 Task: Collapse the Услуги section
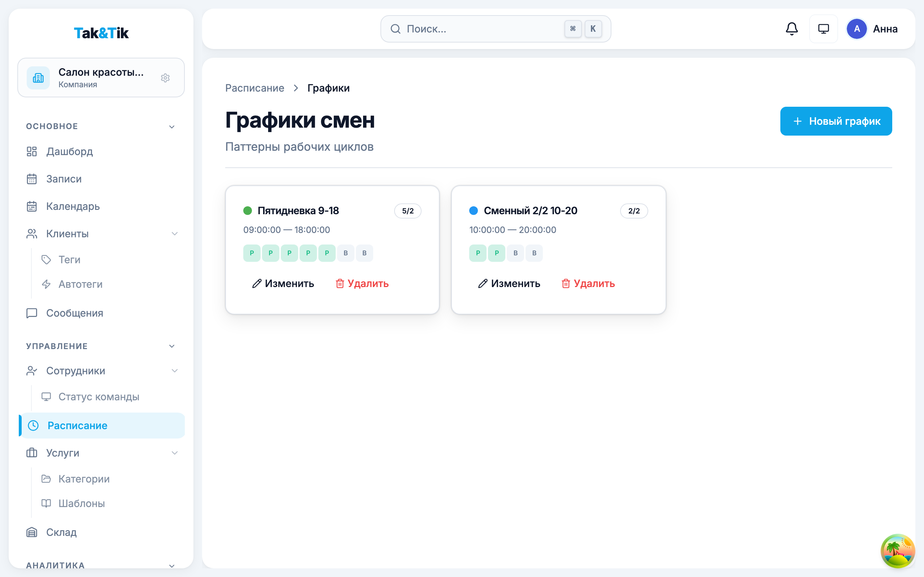click(175, 453)
